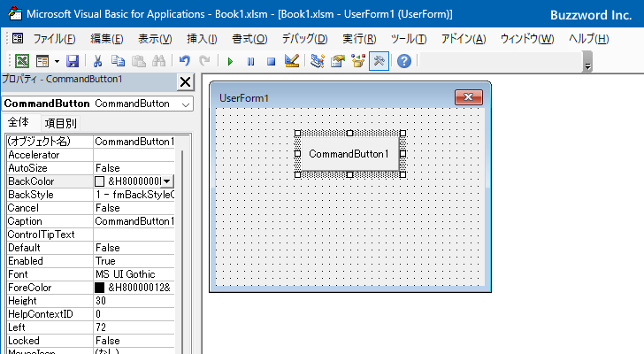This screenshot has width=644, height=354.
Task: Click the UserForm1 red close button
Action: pos(469,97)
